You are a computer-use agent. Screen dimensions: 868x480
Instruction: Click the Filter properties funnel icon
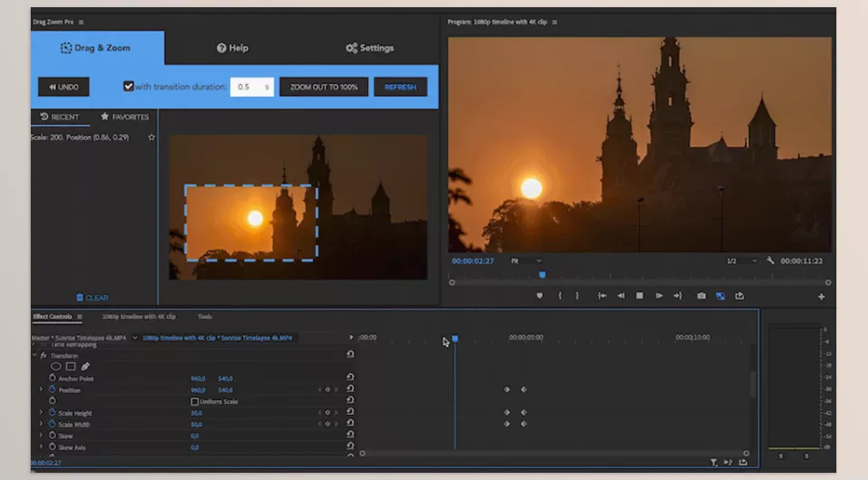[714, 462]
